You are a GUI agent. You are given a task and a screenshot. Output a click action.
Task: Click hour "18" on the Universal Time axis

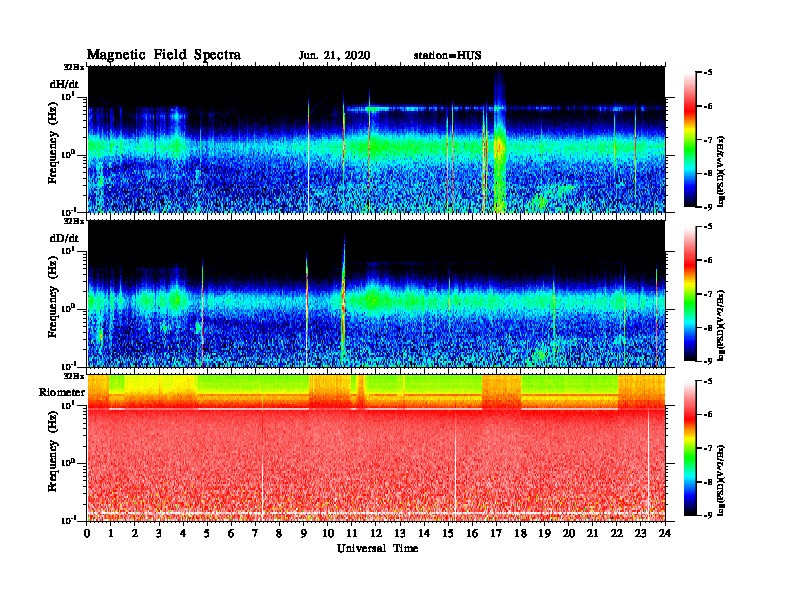click(x=521, y=533)
